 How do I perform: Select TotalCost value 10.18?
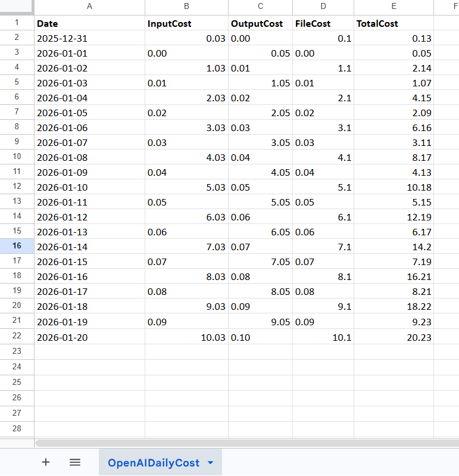[x=394, y=187]
